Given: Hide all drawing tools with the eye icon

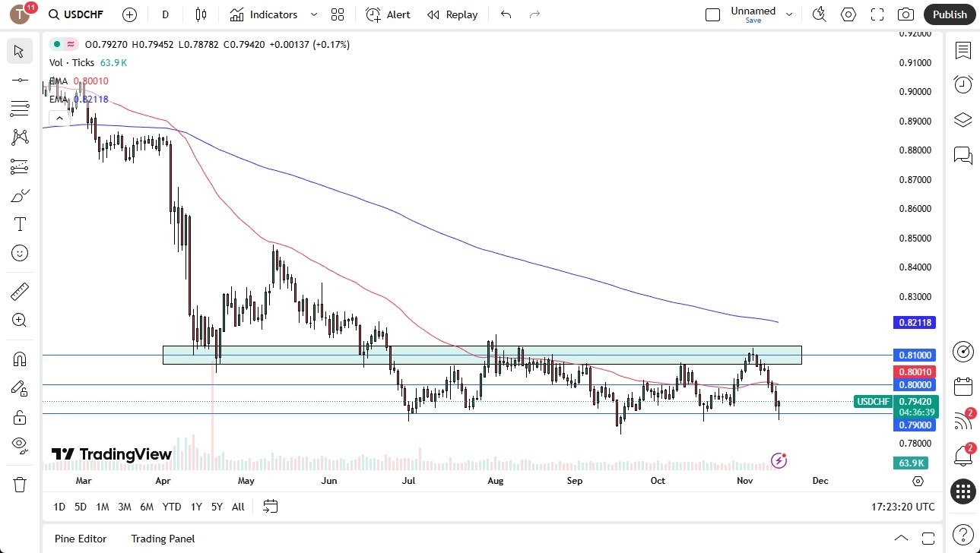Looking at the screenshot, I should 19,445.
